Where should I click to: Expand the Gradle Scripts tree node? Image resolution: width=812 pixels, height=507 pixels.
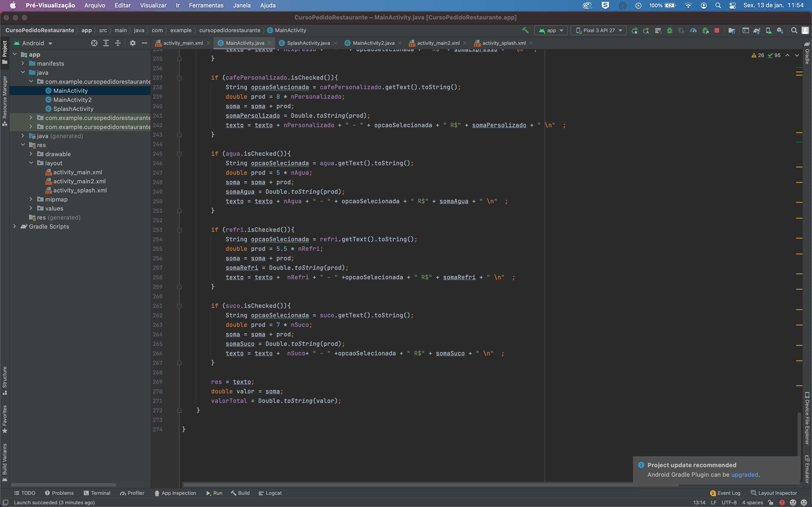click(15, 227)
